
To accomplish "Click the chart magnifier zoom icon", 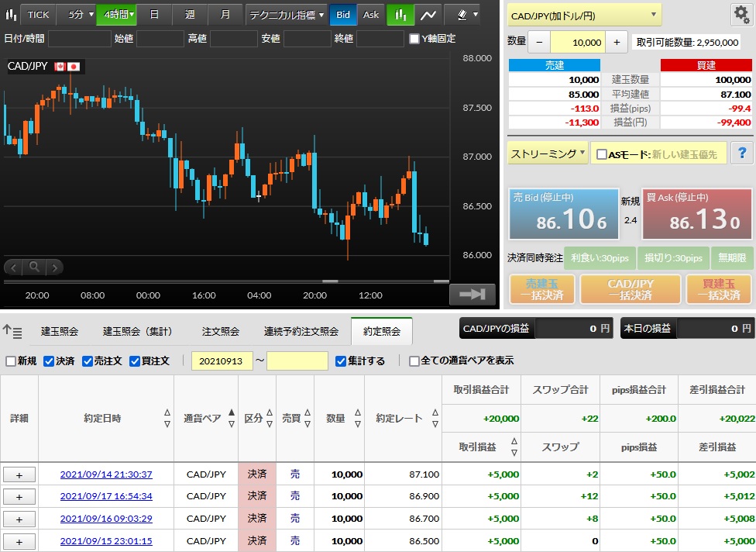I will tap(34, 267).
